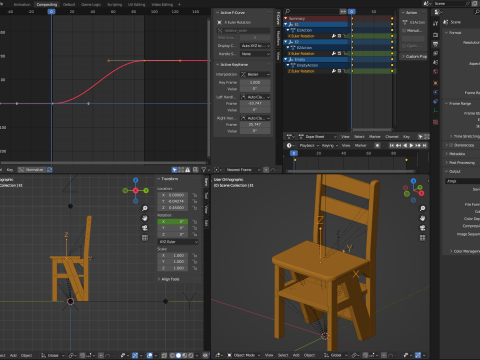Viewport: 480px width, 360px height.
Task: Expand Custom Properties panel in Dope Sheet
Action: tap(414, 56)
